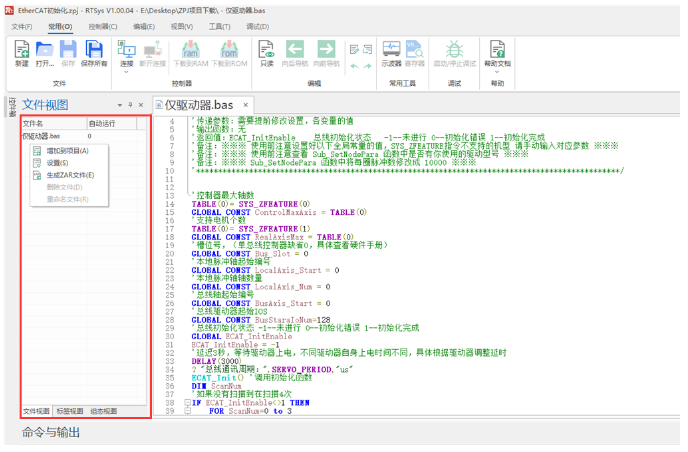Click the 自动运行 column header
Screen dimensions: 688x452
(x=111, y=124)
